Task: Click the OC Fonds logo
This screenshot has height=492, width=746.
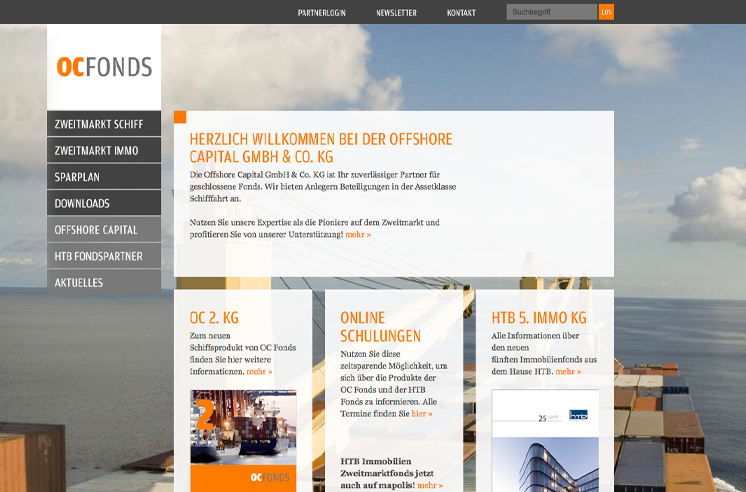Action: click(x=104, y=67)
